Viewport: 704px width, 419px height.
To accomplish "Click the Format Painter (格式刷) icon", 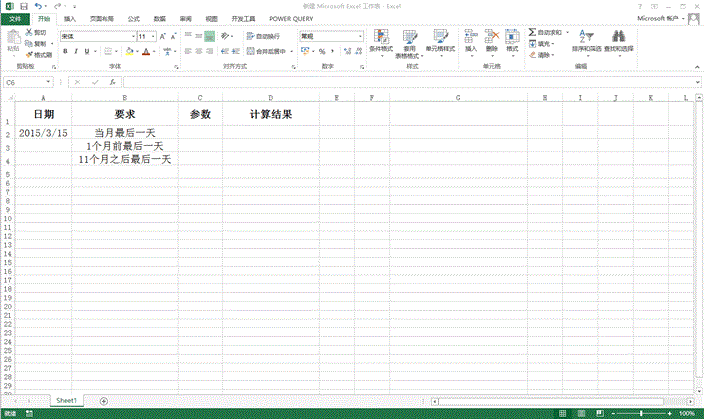I will pyautogui.click(x=29, y=55).
